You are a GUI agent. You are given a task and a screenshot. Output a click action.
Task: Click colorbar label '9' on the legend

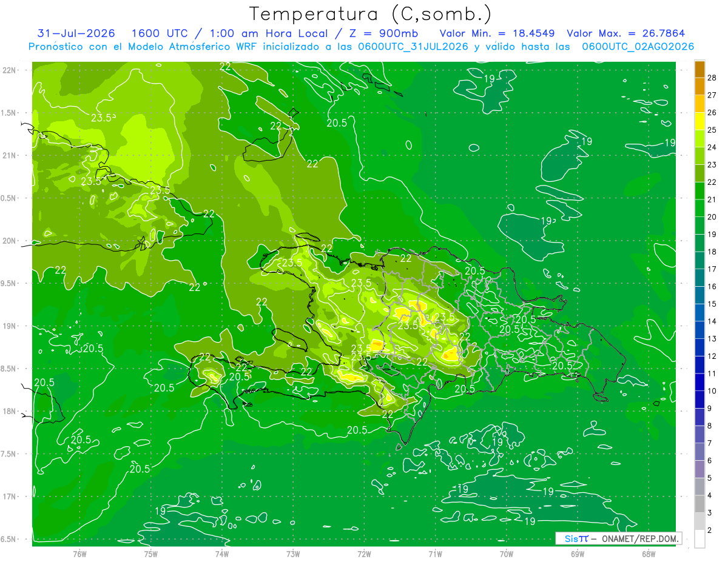coord(710,409)
